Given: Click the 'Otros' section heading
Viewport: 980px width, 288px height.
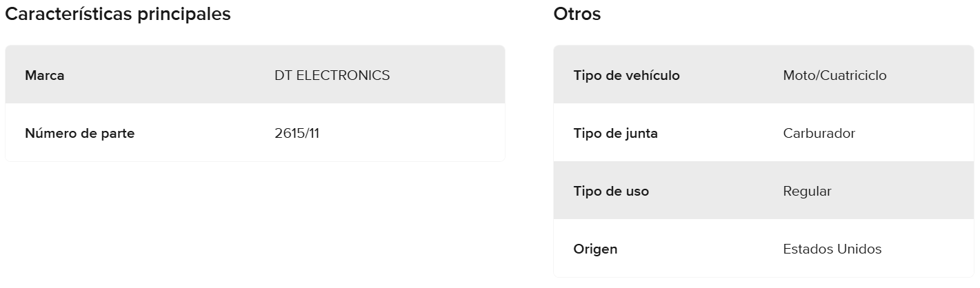Looking at the screenshot, I should click(x=577, y=14).
